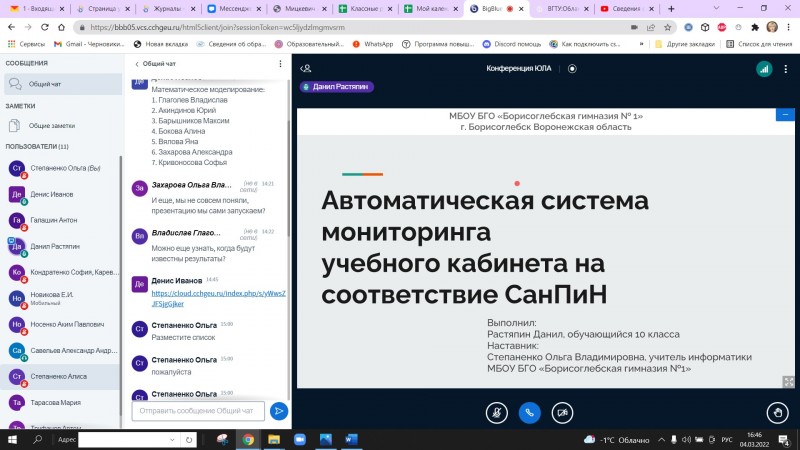Toggle the user list panel icon
The width and height of the screenshot is (800, 450).
[307, 69]
